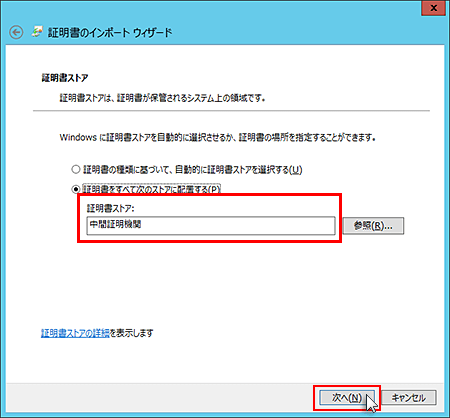Click the 証明書のインポート ウィザード title text
The width and height of the screenshot is (450, 418).
[x=110, y=32]
